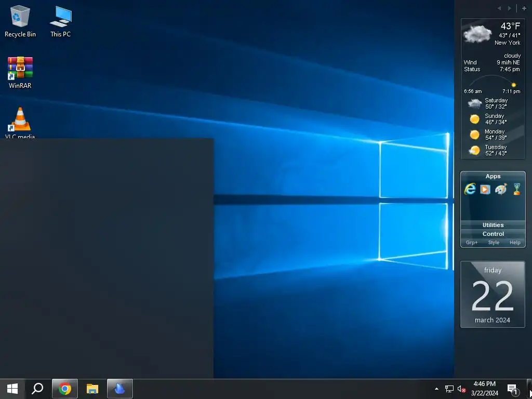This screenshot has height=399, width=532.
Task: Click friday label on calendar gadget
Action: click(x=493, y=270)
